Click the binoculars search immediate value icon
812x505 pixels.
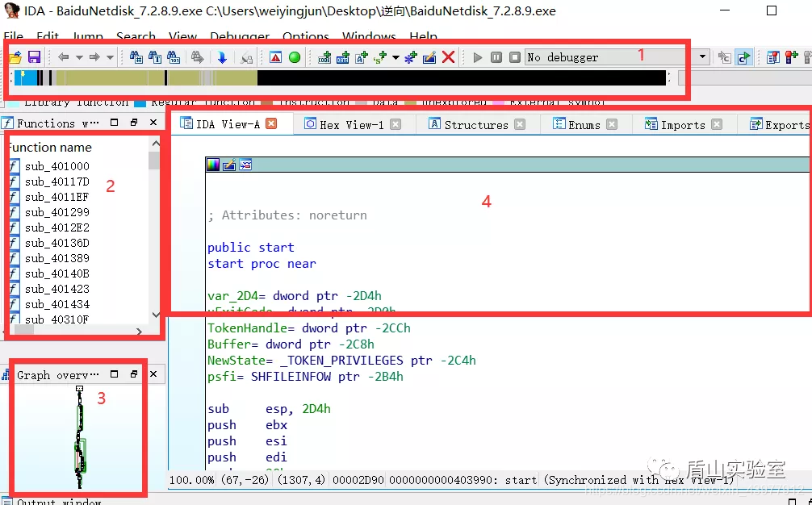(x=136, y=57)
